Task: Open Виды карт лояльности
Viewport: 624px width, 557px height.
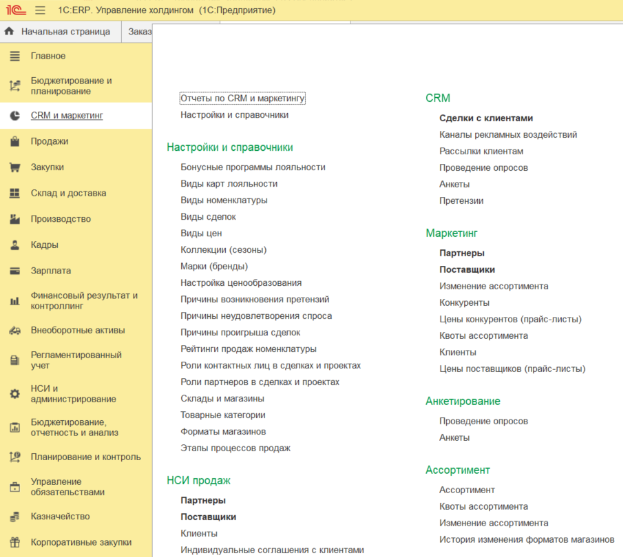Action: (x=229, y=184)
